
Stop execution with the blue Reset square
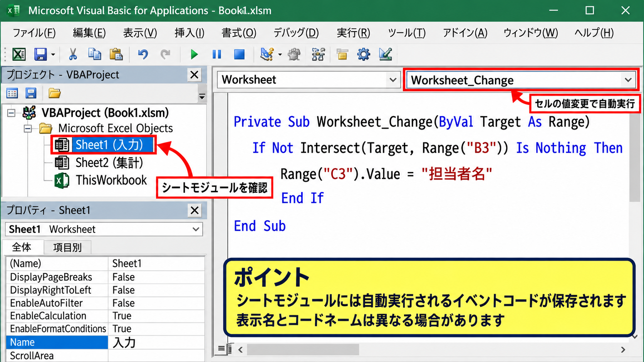click(x=239, y=54)
